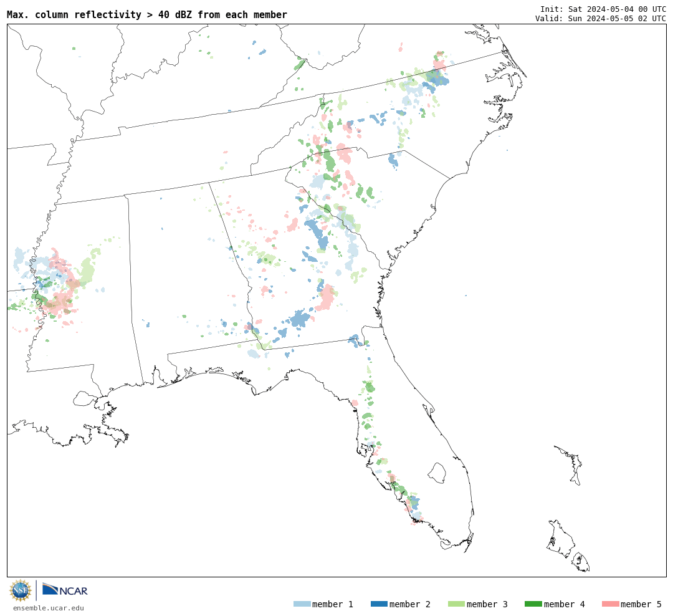
Task: Click the 'Valid: Sun 2024-05-05 02 UTC' text
Action: pos(601,19)
